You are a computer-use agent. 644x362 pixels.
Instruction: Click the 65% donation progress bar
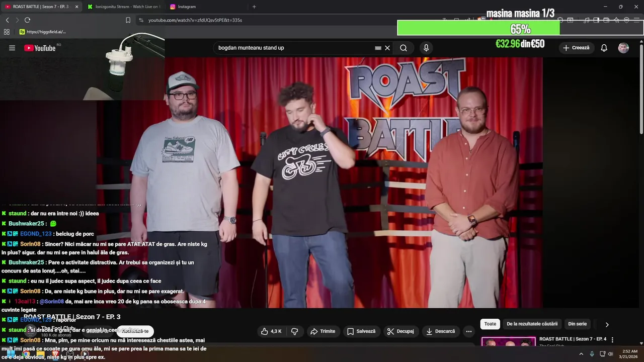coord(520,28)
